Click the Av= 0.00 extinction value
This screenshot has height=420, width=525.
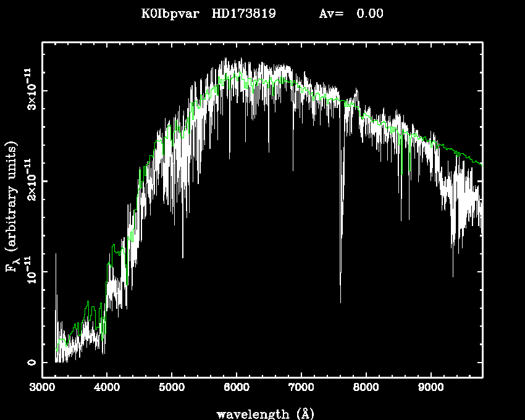[351, 14]
